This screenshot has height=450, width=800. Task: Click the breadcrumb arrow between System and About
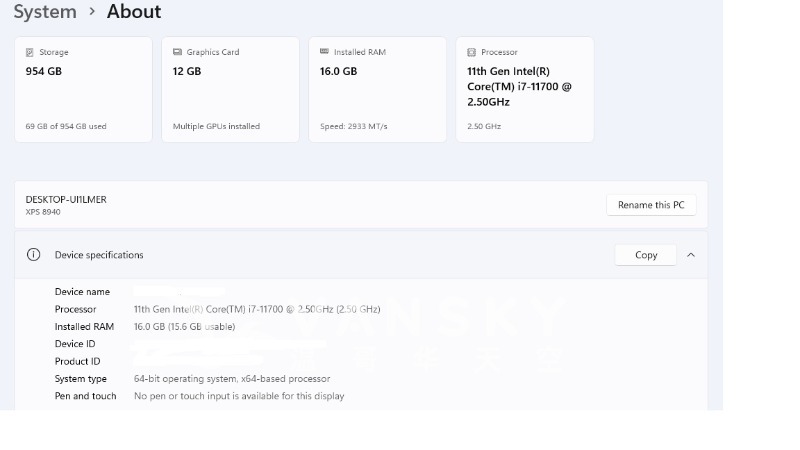click(x=92, y=12)
